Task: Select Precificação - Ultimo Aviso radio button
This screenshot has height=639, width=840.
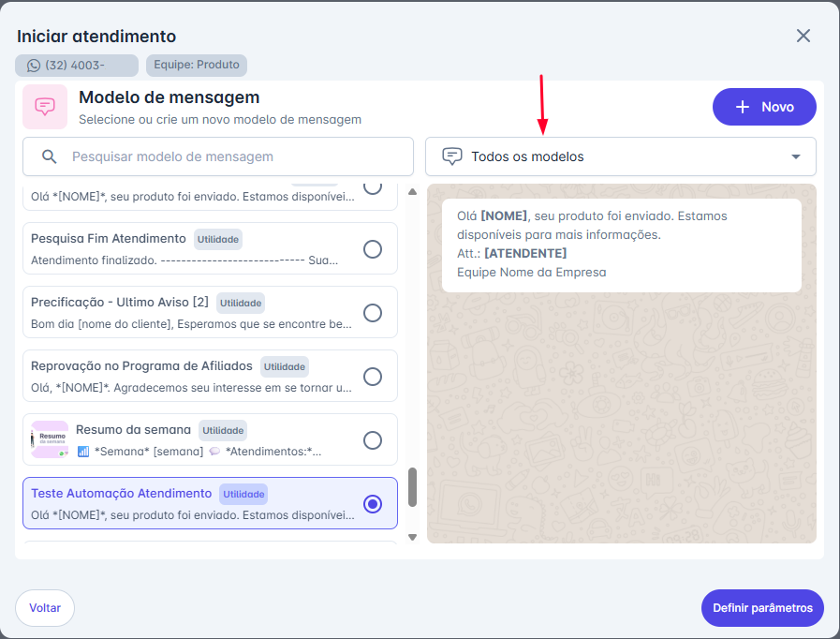Action: tap(373, 313)
